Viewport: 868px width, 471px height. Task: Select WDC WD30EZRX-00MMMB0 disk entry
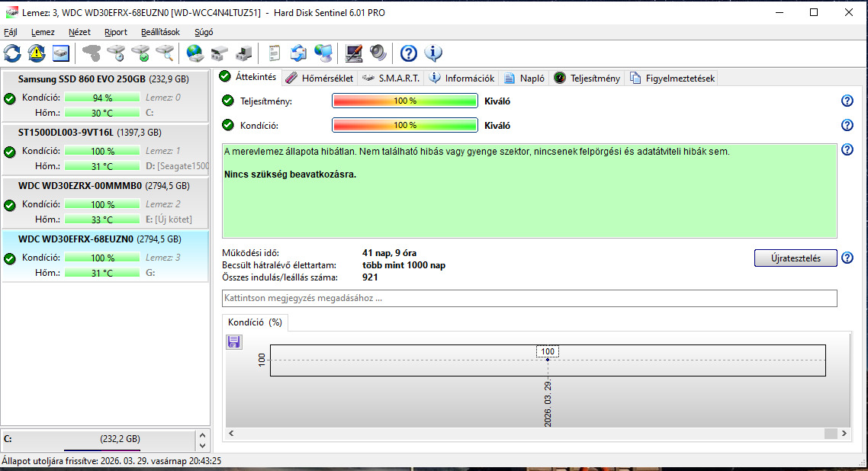coord(105,203)
